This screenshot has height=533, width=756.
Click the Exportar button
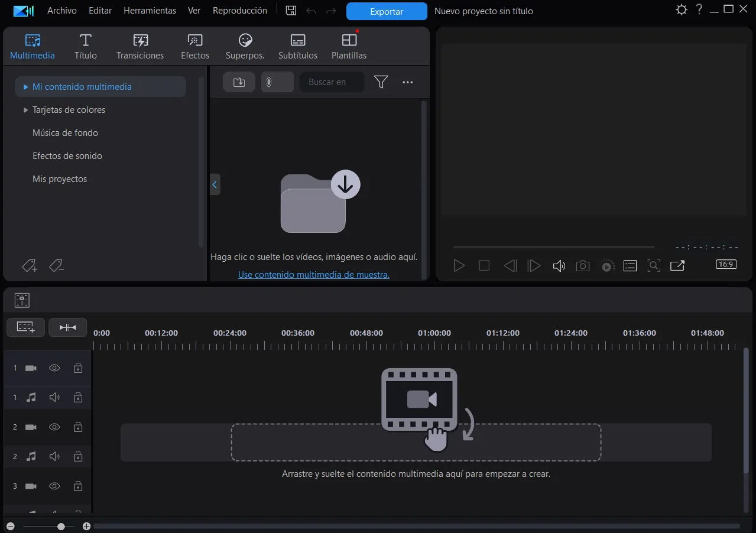click(387, 11)
